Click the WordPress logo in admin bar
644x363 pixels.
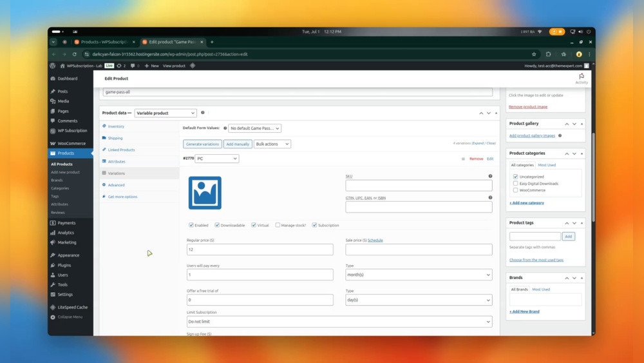coord(53,66)
